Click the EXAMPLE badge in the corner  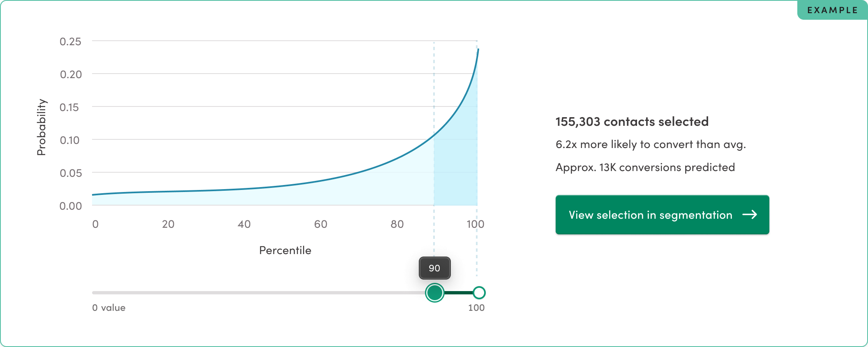pyautogui.click(x=832, y=10)
